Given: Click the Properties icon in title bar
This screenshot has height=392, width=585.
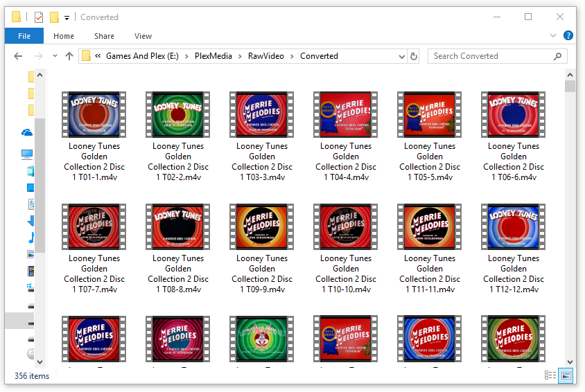Looking at the screenshot, I should coord(39,17).
